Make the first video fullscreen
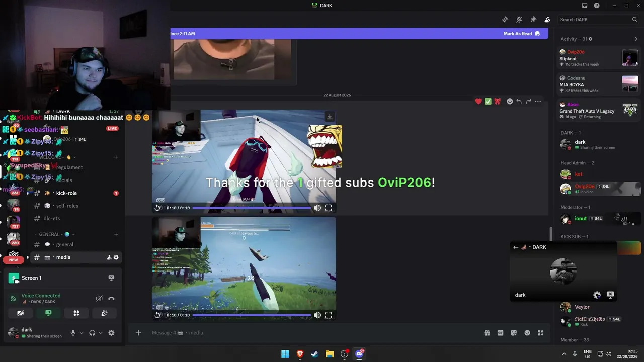 329,208
